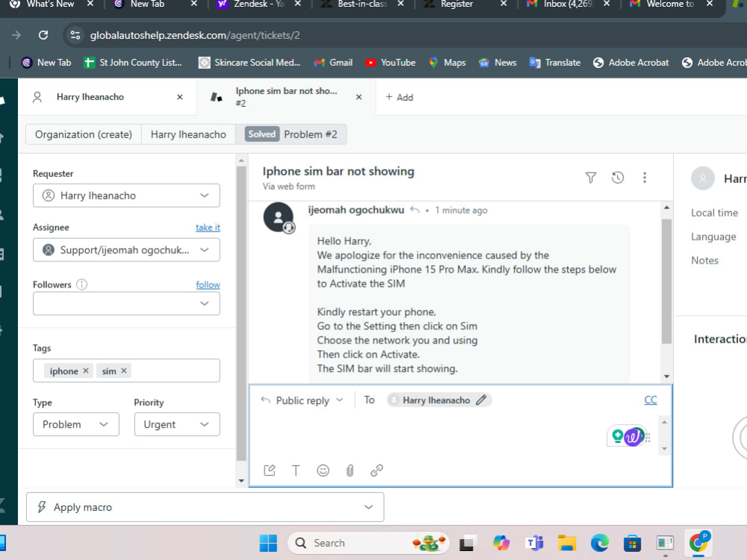This screenshot has width=747, height=560.
Task: Switch to Register browser tab
Action: (456, 4)
